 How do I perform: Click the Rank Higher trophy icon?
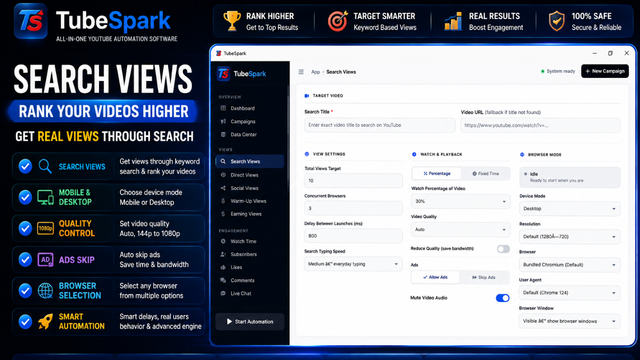pos(232,21)
